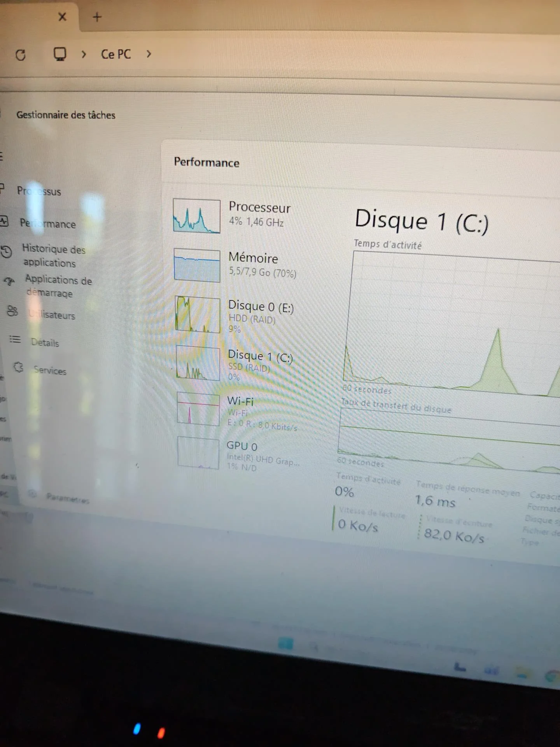Click the SSD (RAID) disk entry text
Viewport: 560px width, 747px height.
coord(249,367)
